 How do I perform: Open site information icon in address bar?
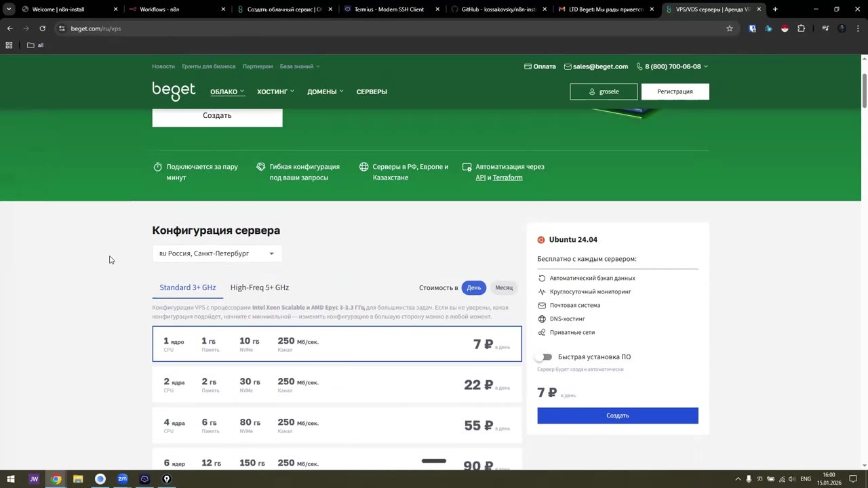pos(62,28)
